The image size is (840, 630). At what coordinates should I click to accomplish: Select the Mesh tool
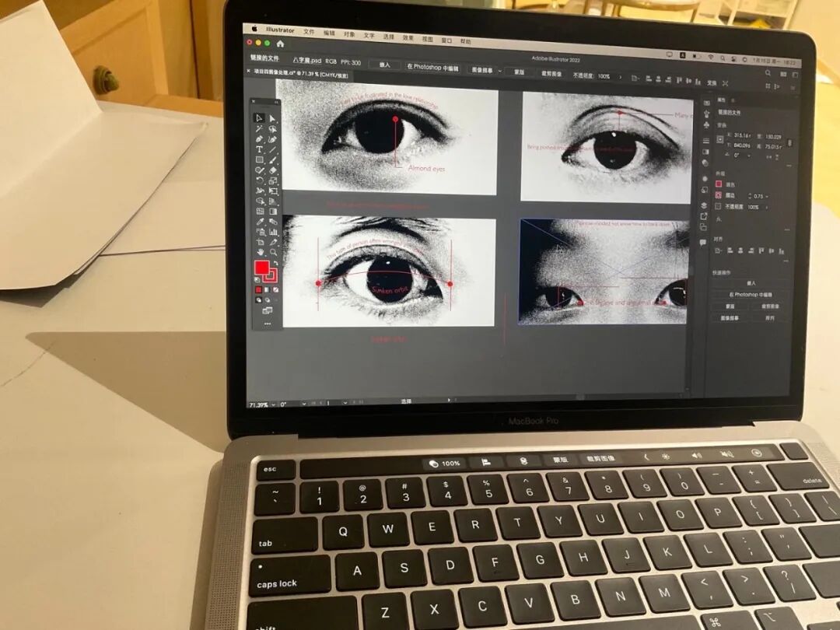click(x=260, y=211)
